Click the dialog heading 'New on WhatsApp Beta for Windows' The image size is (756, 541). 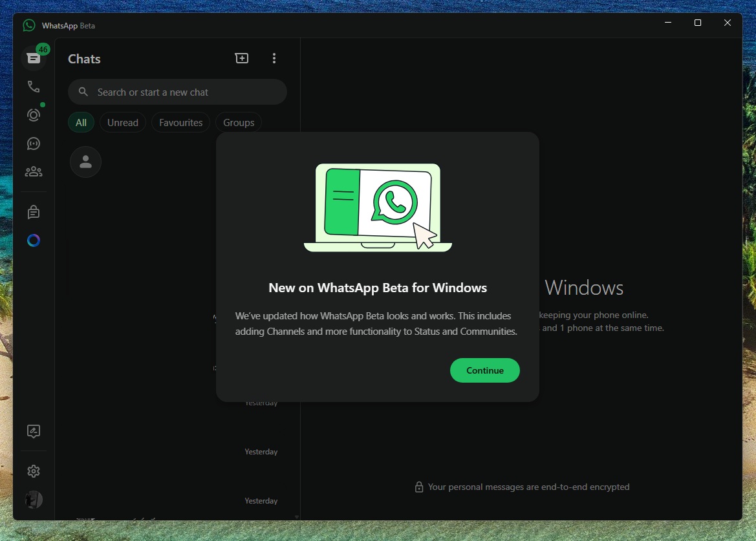pos(378,288)
